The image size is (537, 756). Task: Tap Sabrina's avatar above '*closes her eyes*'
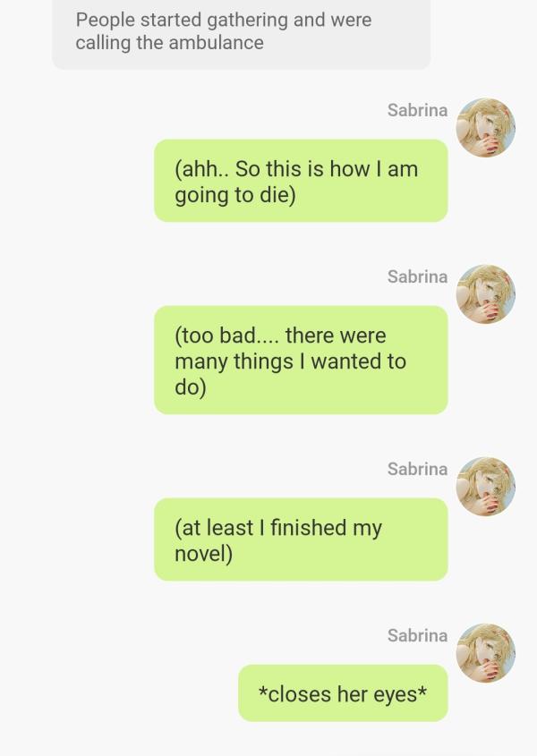pyautogui.click(x=485, y=653)
